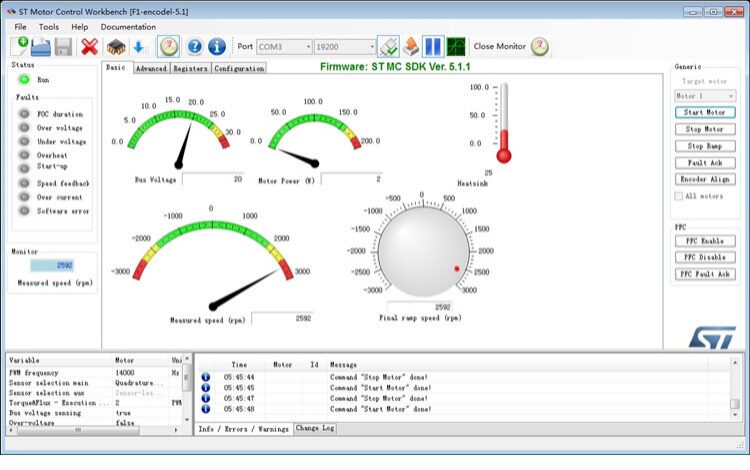
Task: Click the FOC duration fault indicator
Action: point(24,114)
